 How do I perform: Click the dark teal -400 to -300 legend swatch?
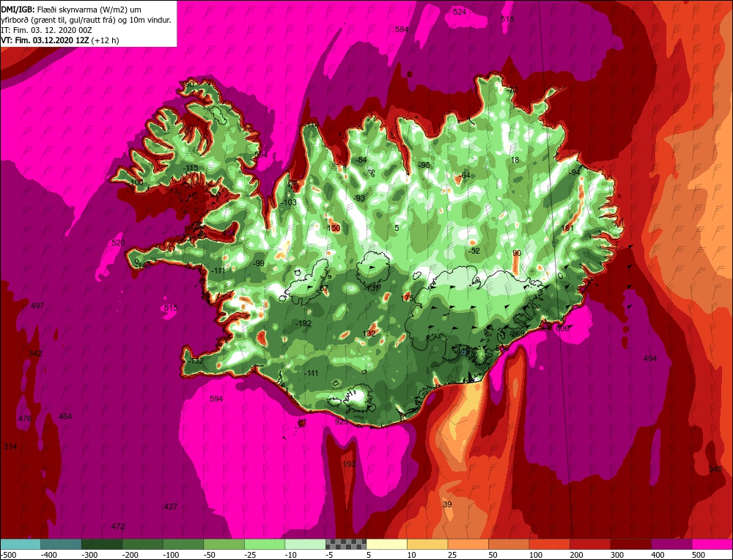coord(61,544)
